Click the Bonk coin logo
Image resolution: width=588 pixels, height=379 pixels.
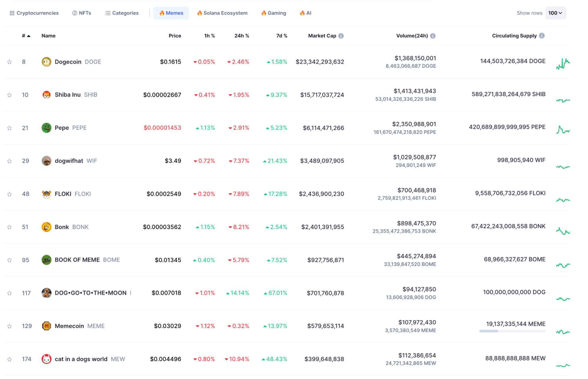click(46, 227)
